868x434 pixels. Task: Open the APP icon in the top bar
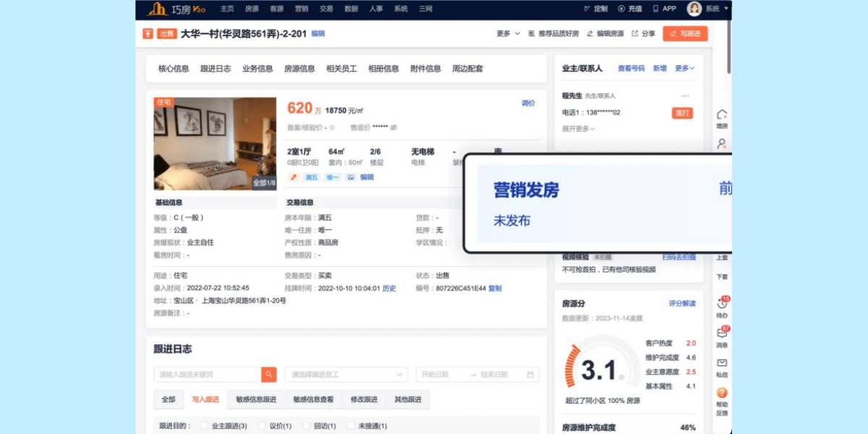(663, 9)
